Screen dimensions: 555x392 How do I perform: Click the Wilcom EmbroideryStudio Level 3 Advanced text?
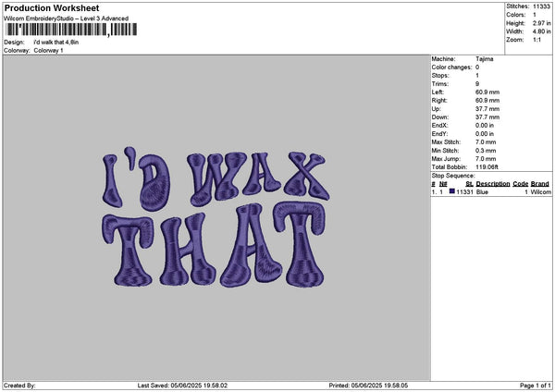click(67, 18)
